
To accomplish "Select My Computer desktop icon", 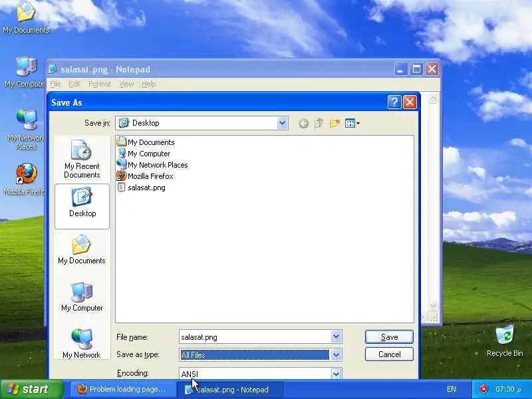I will (x=25, y=72).
